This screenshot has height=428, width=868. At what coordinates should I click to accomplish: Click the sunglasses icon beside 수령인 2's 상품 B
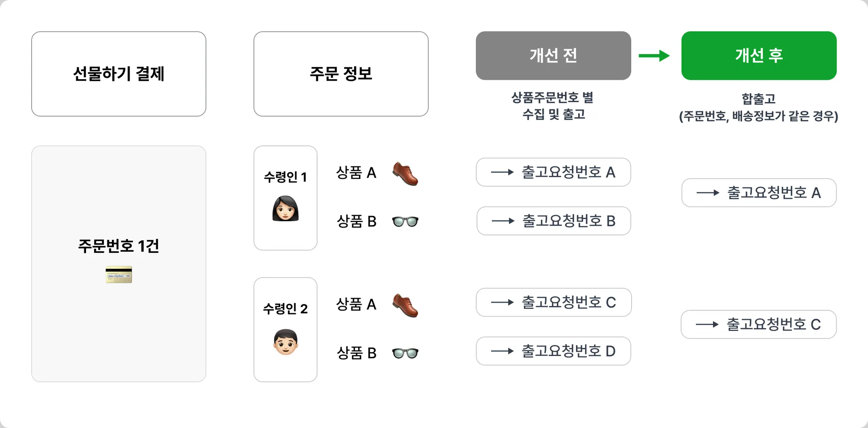405,353
